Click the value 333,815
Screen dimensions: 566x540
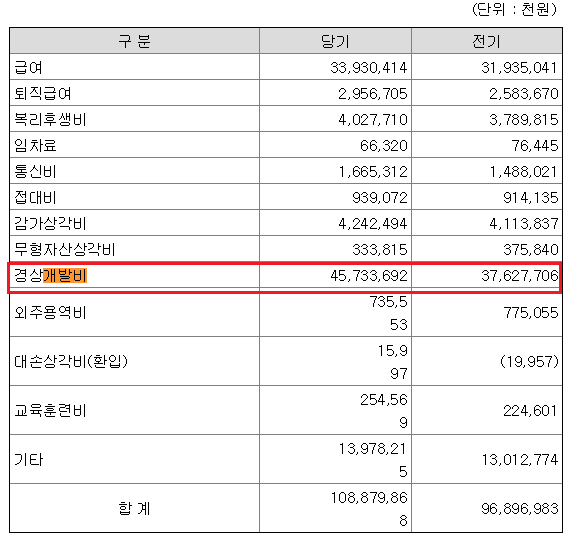coord(380,250)
